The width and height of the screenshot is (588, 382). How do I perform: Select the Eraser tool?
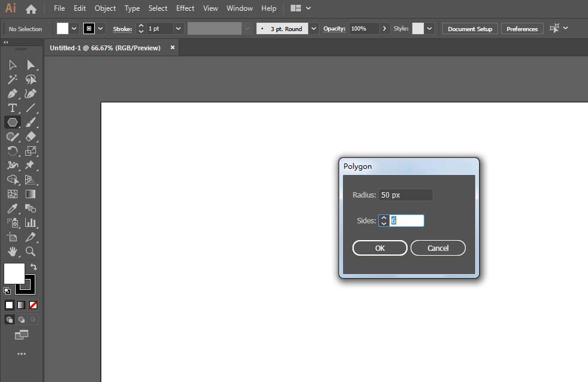pyautogui.click(x=31, y=137)
